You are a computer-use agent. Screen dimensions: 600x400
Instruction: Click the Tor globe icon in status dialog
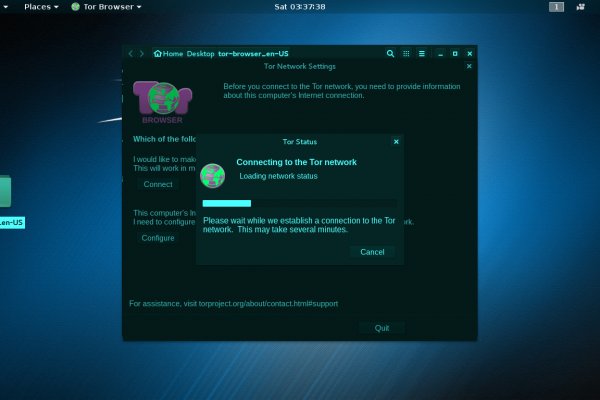(212, 176)
